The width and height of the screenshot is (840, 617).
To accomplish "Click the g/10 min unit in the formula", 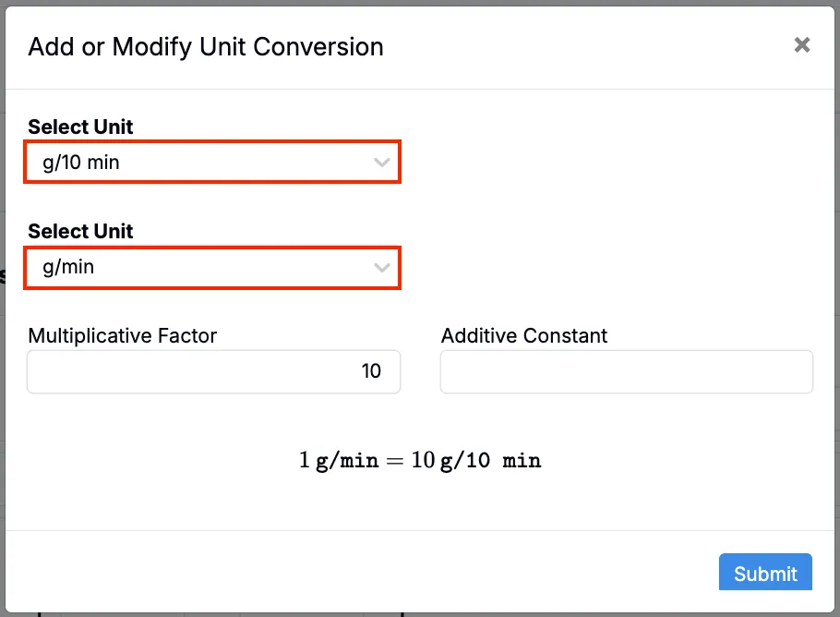I will tap(490, 459).
